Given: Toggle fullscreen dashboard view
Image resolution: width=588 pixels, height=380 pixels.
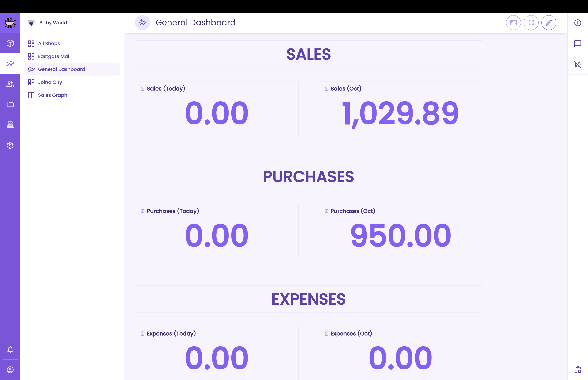Looking at the screenshot, I should (531, 22).
